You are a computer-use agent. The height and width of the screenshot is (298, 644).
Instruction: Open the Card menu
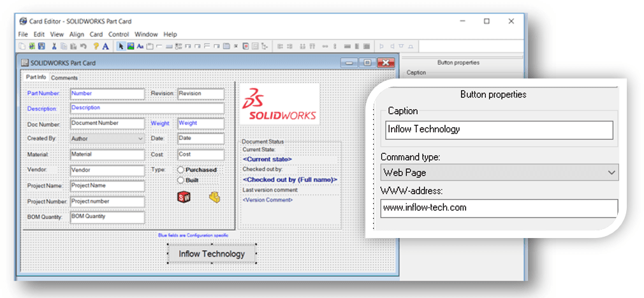click(96, 34)
